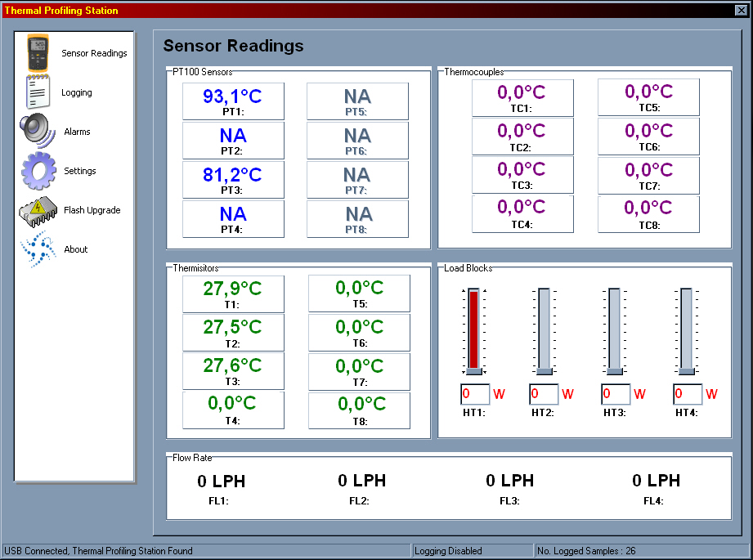
Task: Select the T1 thermistor reading box
Action: pyautogui.click(x=233, y=294)
